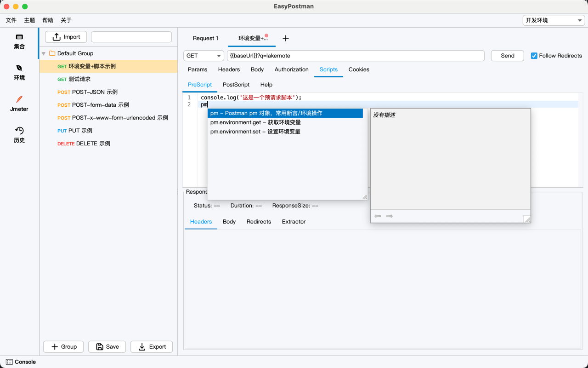Open the Authorization tab
The image size is (588, 368).
(x=291, y=69)
